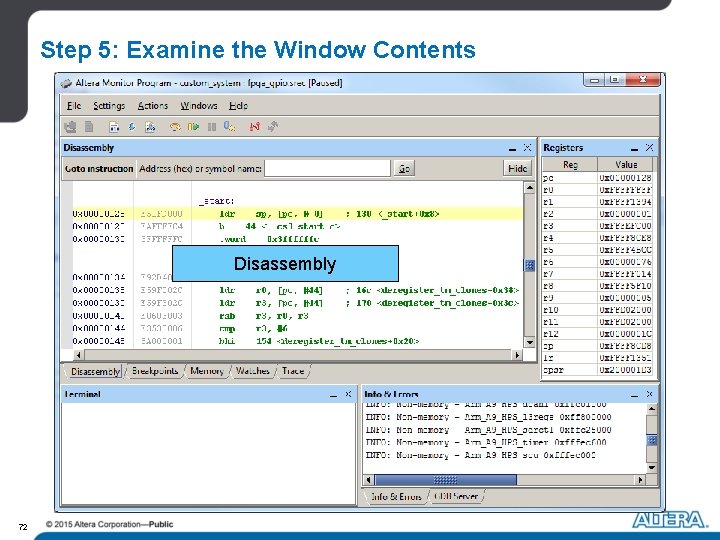The image size is (720, 540).
Task: Click the green Continue run icon
Action: 193,127
